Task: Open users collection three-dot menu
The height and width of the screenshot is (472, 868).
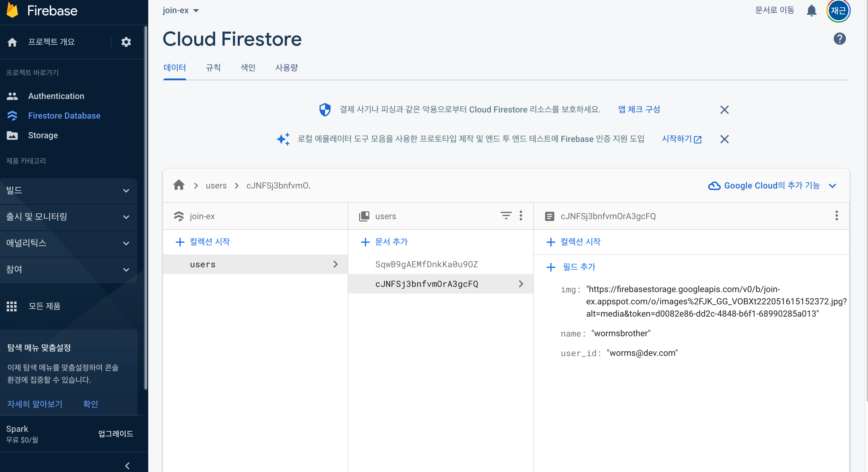Action: coord(521,215)
